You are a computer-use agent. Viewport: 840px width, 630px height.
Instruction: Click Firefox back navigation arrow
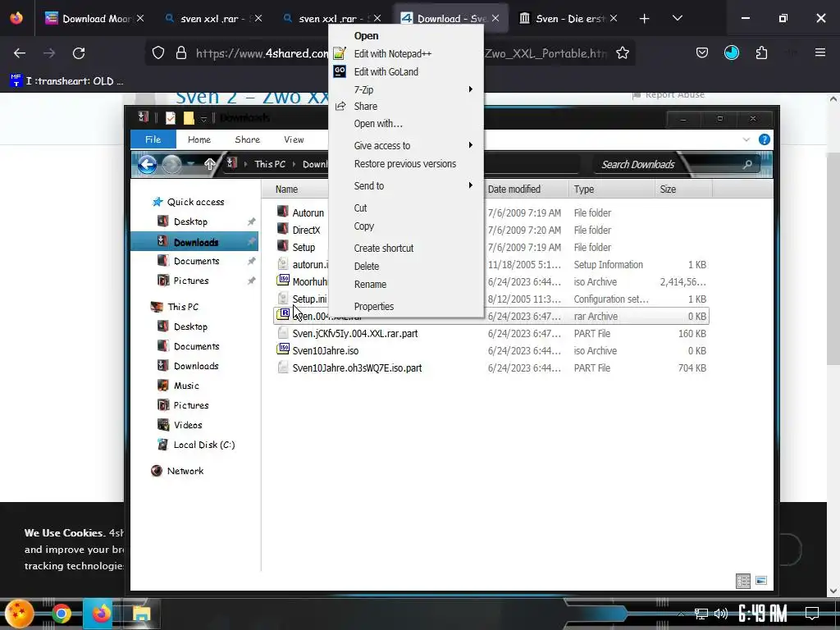20,53
